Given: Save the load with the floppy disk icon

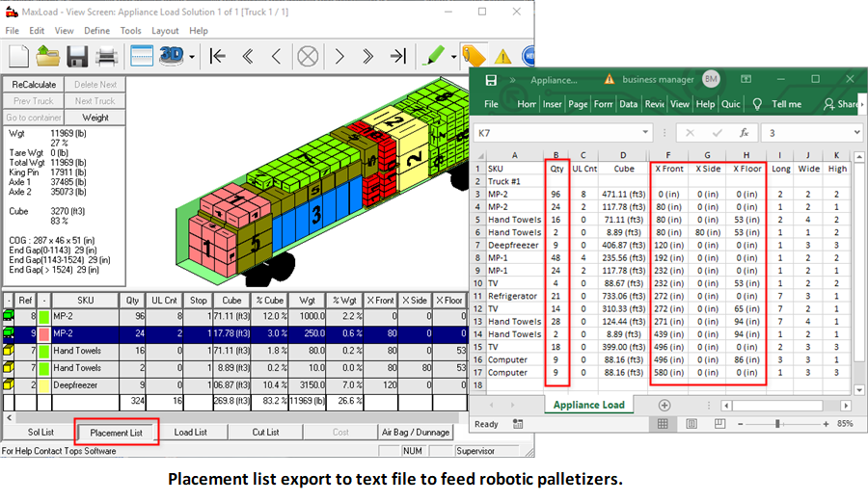Looking at the screenshot, I should [x=78, y=56].
